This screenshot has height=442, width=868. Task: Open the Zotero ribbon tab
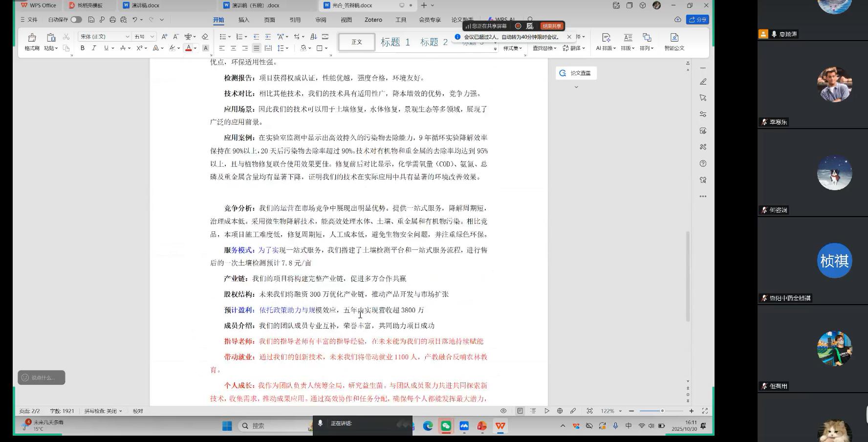click(373, 20)
